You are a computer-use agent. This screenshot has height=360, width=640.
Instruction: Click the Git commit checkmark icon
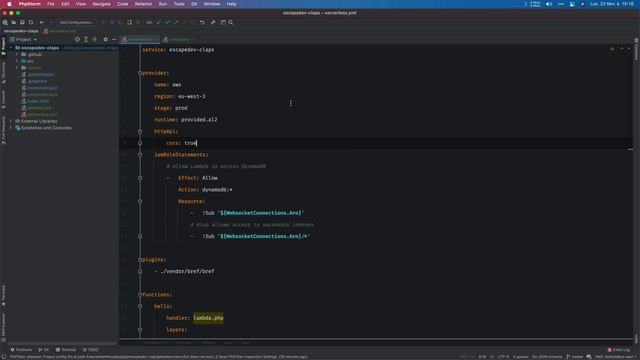tap(167, 22)
